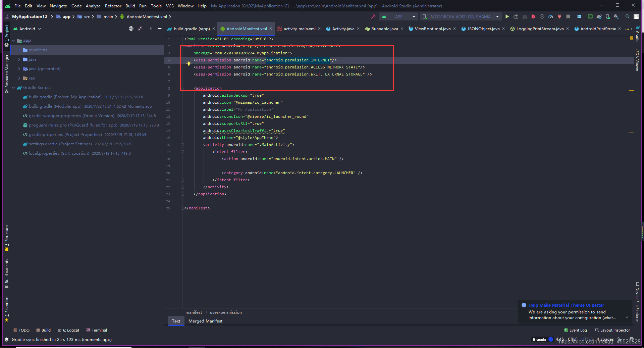Open the MOTOROLA AOSP ON SHAMA device dropdown
This screenshot has height=348, width=644.
[461, 16]
